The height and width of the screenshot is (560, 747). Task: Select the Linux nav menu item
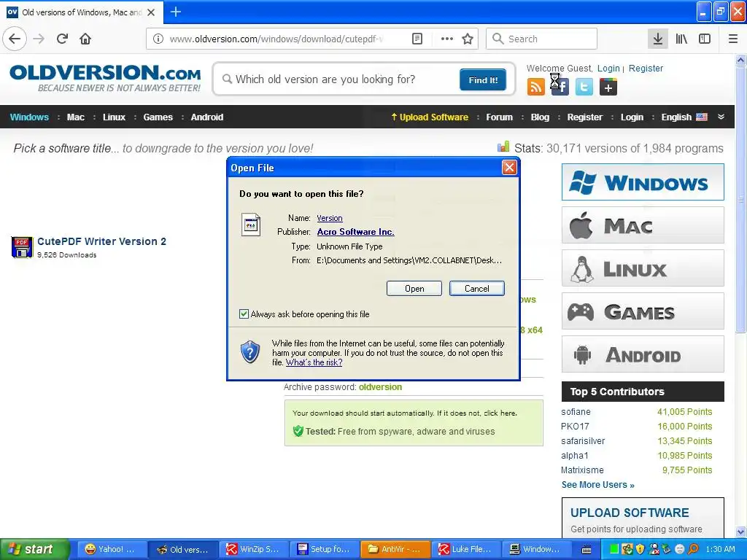pyautogui.click(x=115, y=117)
